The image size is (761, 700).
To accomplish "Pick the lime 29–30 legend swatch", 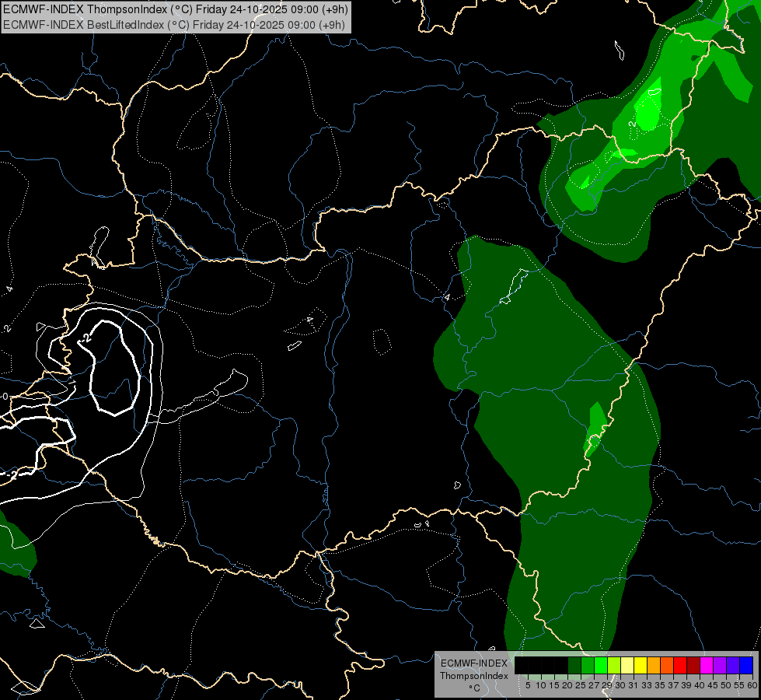I will [x=614, y=665].
